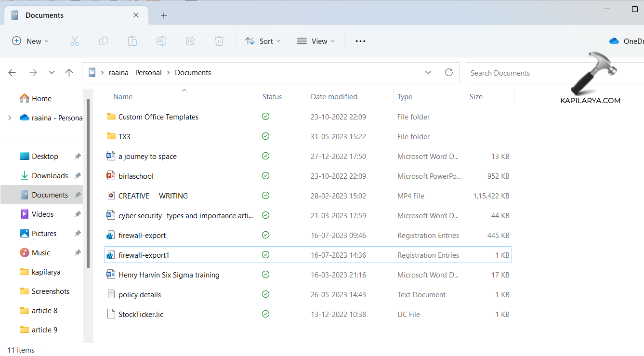644x356 pixels.
Task: Expand the raaina - Personal tree node
Action: tap(10, 118)
